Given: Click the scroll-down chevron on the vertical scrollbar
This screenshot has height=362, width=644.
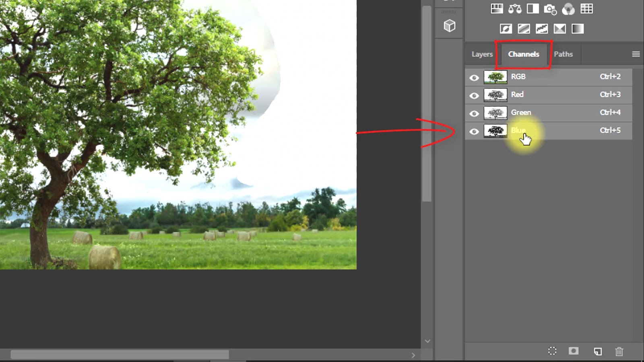Looking at the screenshot, I should pos(427,340).
